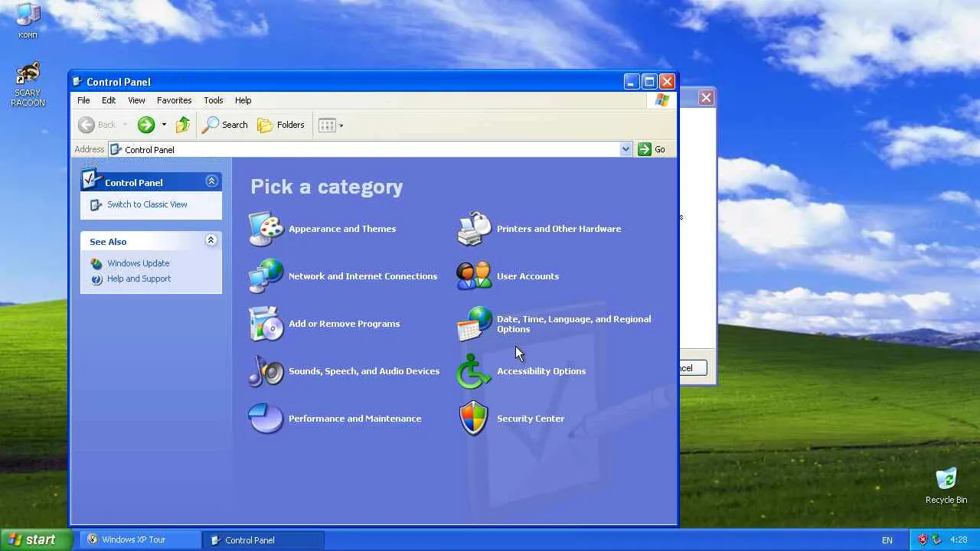
Task: Click the security shield tray icon
Action: pos(923,540)
